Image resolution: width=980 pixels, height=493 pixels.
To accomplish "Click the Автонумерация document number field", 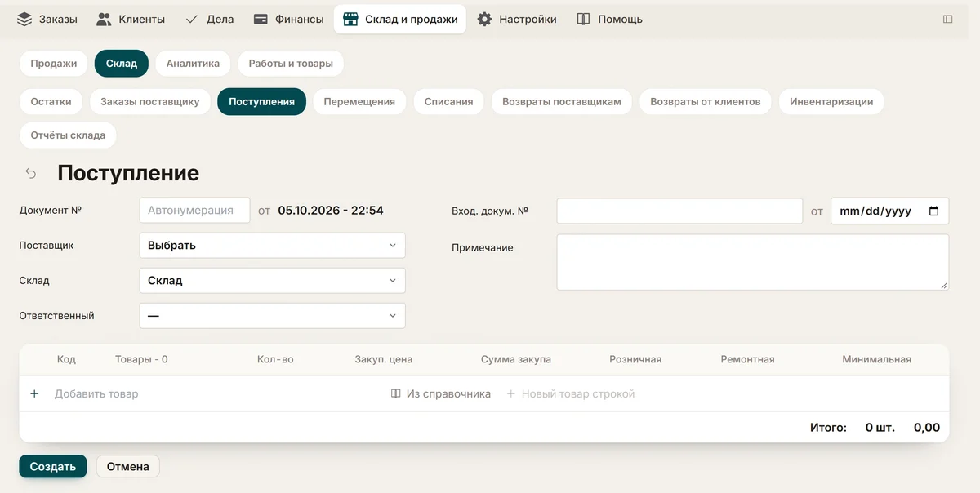I will (x=194, y=210).
